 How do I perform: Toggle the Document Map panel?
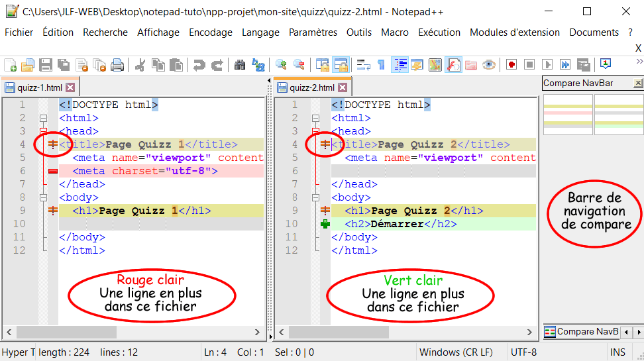435,65
